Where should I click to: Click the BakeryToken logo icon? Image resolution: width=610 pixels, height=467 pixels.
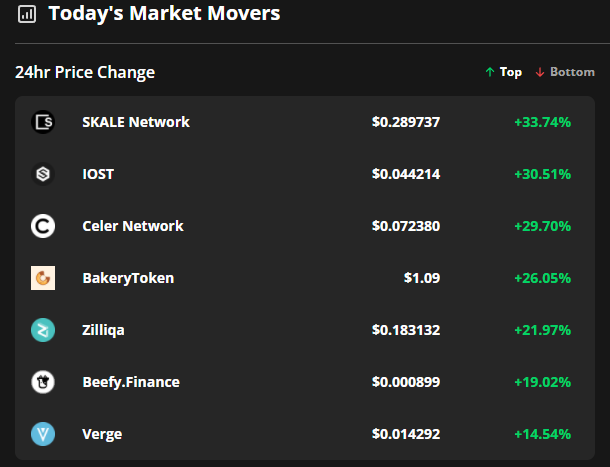click(43, 278)
